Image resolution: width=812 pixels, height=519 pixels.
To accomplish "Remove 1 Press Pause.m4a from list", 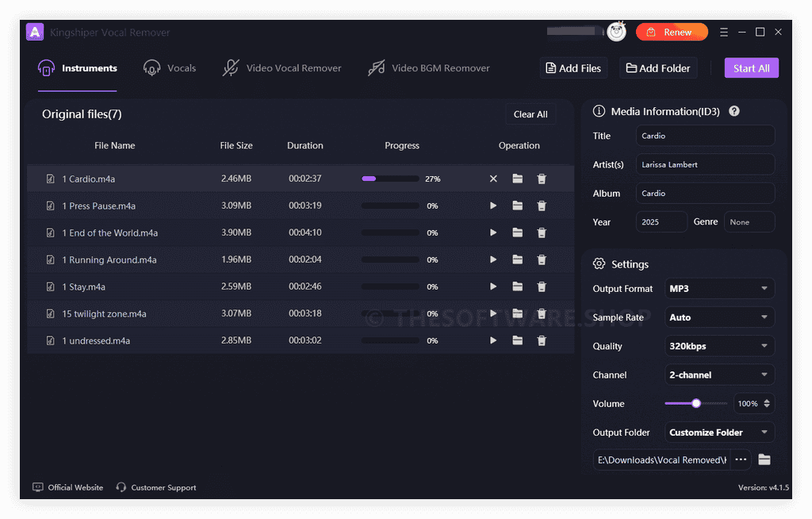I will [542, 206].
